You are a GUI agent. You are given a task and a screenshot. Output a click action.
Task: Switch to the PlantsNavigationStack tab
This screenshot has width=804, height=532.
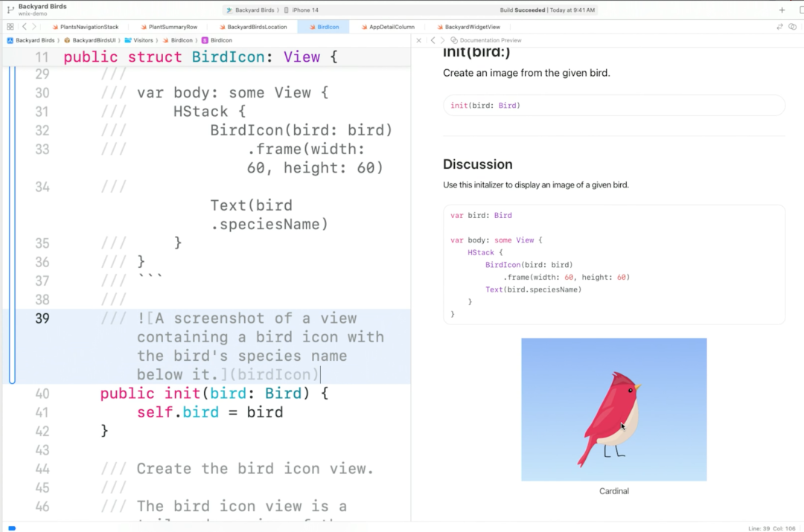point(85,27)
